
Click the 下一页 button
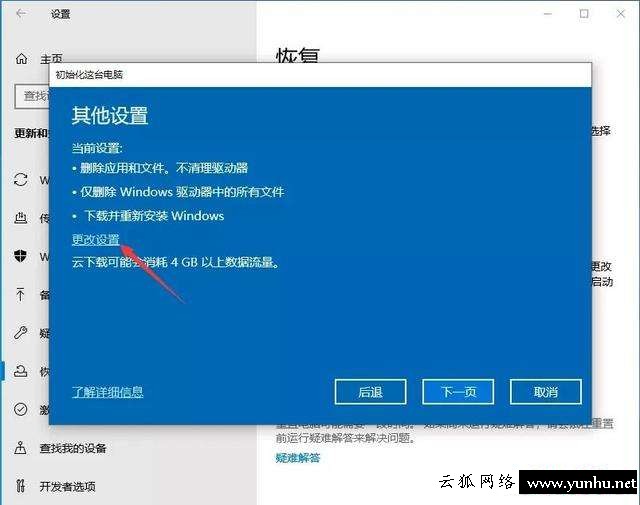(x=458, y=392)
